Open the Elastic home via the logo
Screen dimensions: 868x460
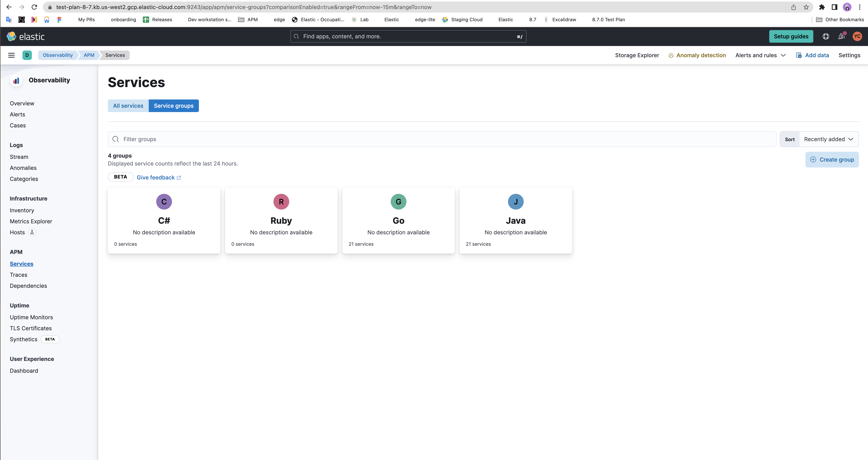point(26,36)
